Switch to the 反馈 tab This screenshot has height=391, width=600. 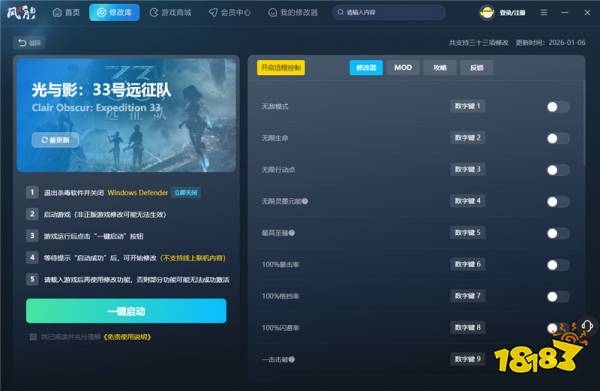(476, 68)
